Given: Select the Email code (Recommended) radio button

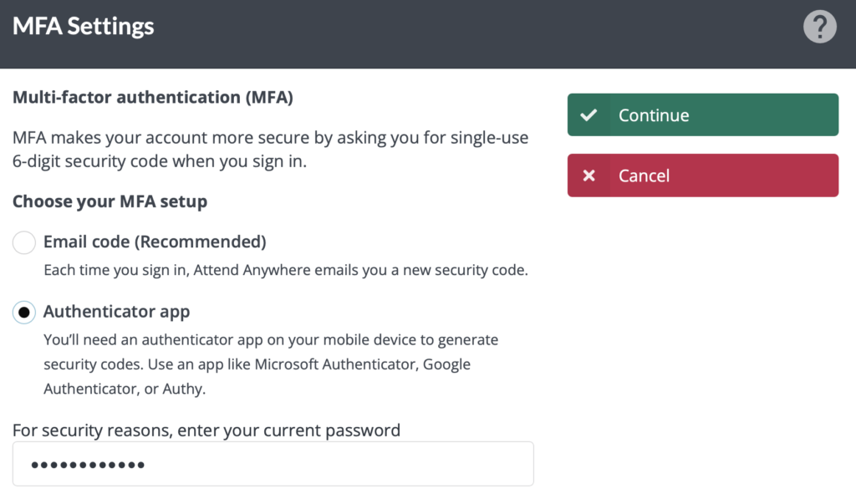Looking at the screenshot, I should [23, 242].
